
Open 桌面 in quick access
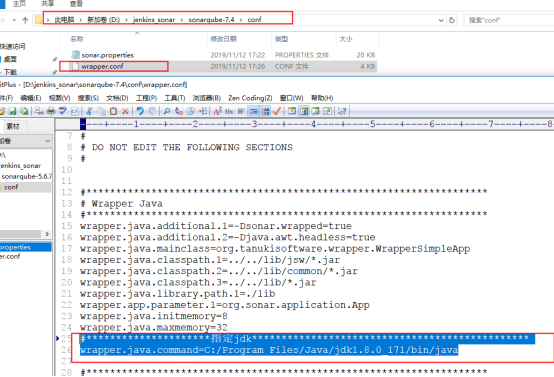(10, 59)
